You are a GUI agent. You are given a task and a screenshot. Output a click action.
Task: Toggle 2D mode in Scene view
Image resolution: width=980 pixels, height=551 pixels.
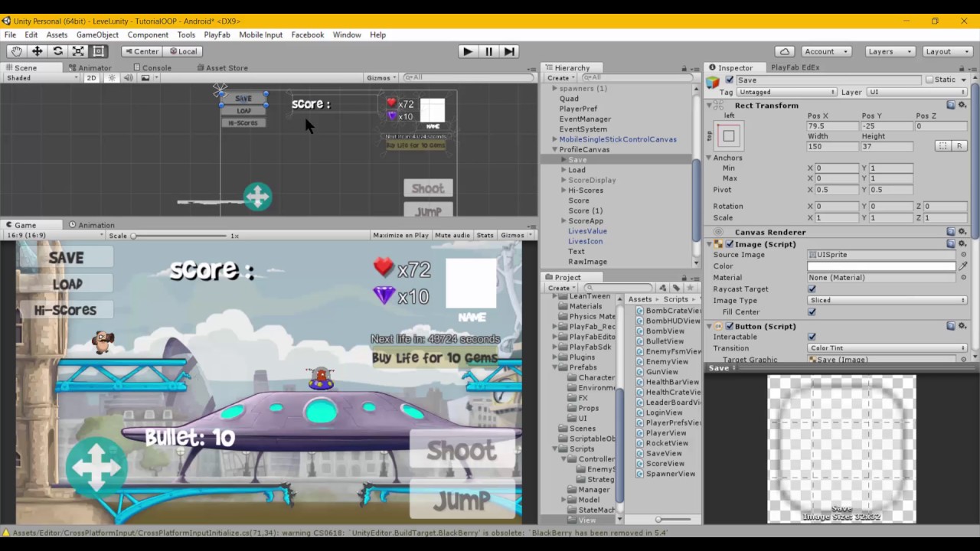pos(92,77)
